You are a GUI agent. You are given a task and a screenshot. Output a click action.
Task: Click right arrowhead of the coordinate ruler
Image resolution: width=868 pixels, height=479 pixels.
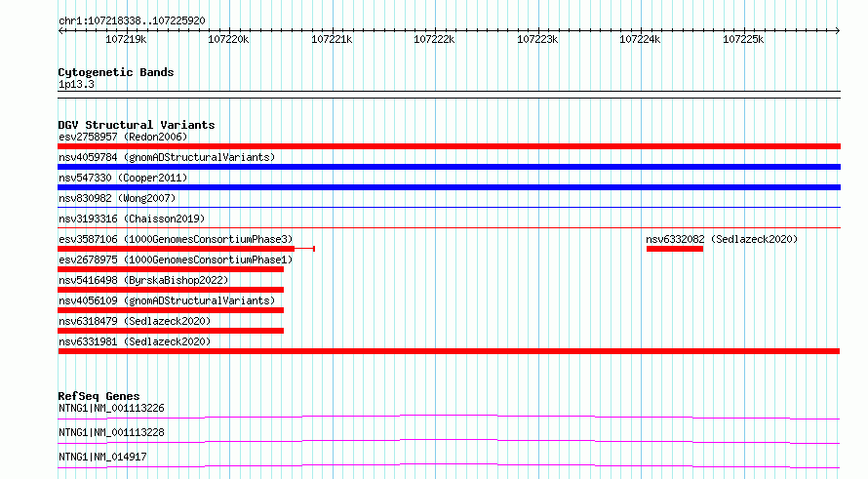838,30
